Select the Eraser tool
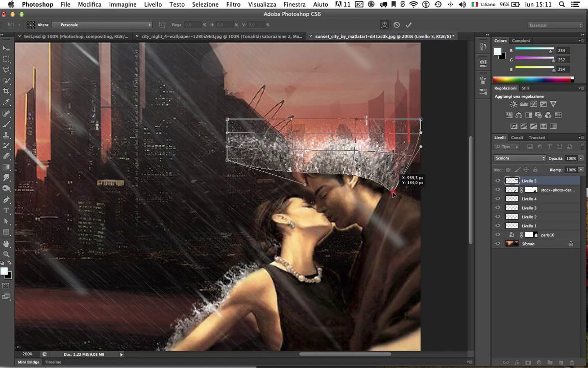Viewport: 588px width, 368px height. coord(6,156)
